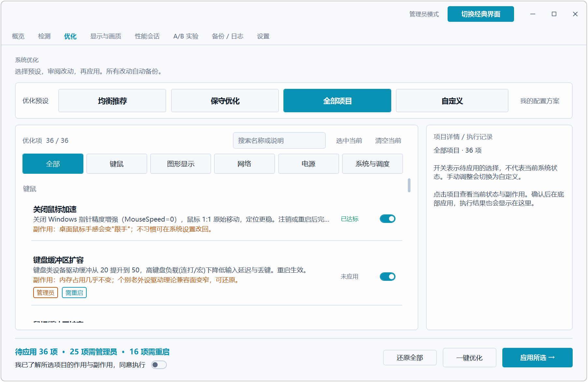Click 一键优化 button

[x=469, y=358]
